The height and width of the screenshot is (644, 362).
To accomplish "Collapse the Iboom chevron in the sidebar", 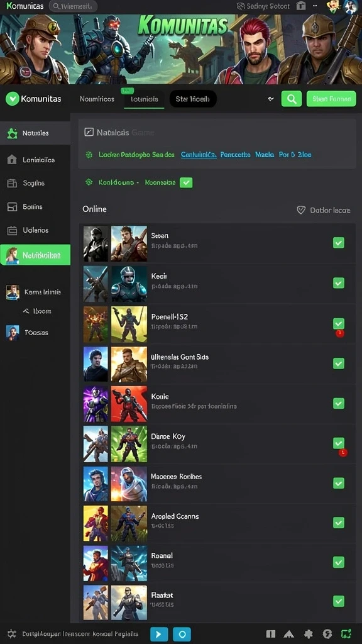I will pyautogui.click(x=26, y=311).
